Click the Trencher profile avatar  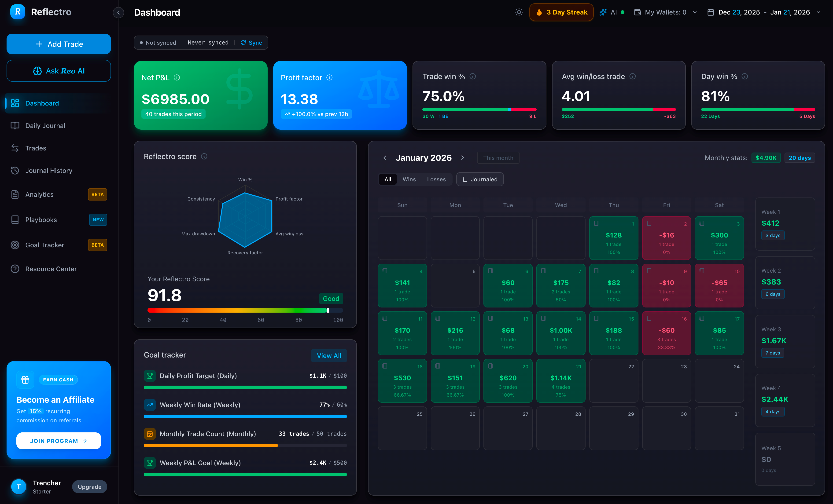tap(18, 487)
